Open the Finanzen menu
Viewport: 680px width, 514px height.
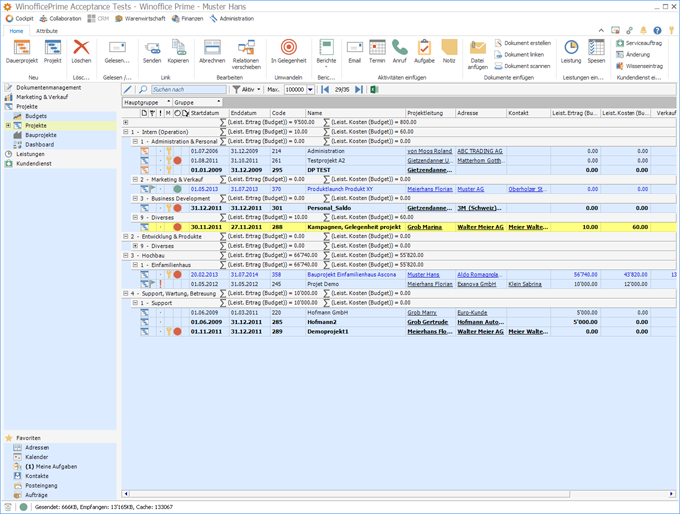coord(187,19)
